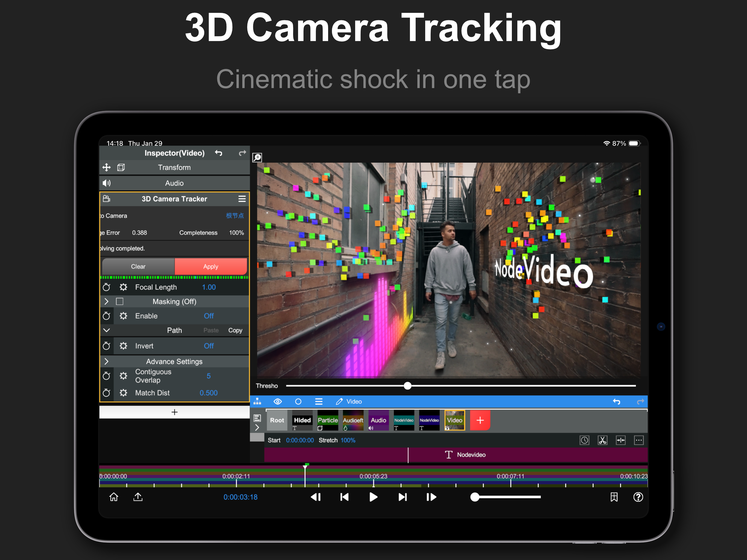Select the Root layer tab
The width and height of the screenshot is (747, 560).
(x=277, y=420)
